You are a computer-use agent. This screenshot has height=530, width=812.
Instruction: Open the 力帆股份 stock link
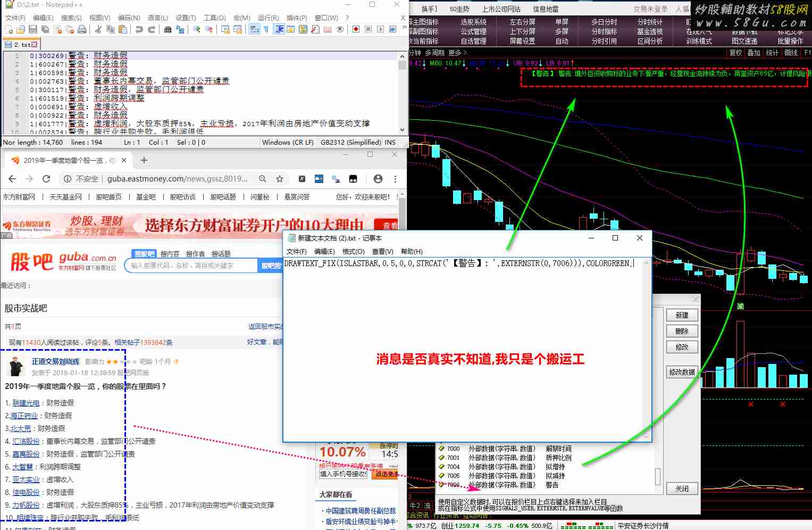[26, 505]
